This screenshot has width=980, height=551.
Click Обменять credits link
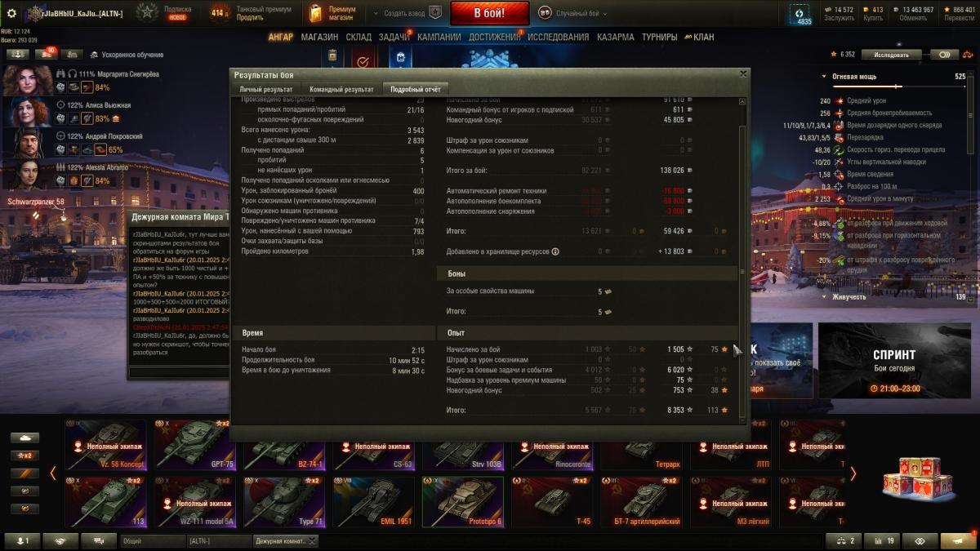pos(913,18)
